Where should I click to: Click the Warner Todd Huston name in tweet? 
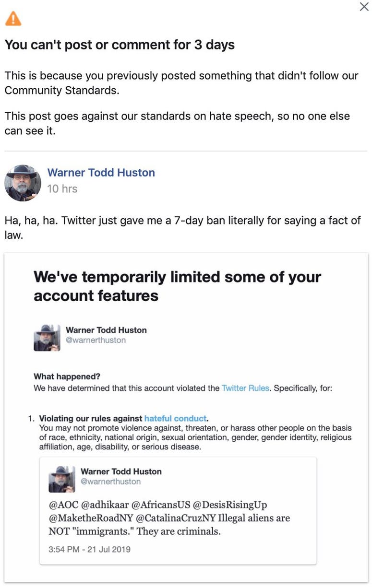click(x=121, y=471)
